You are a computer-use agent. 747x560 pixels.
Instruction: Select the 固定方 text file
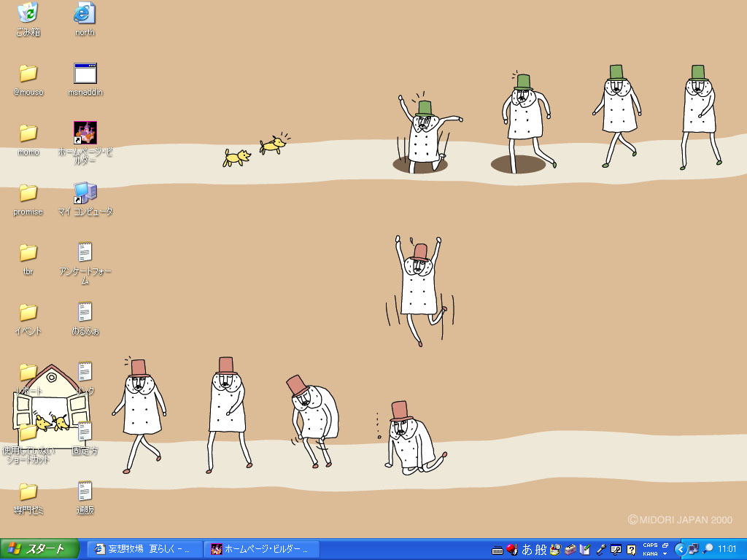point(85,439)
